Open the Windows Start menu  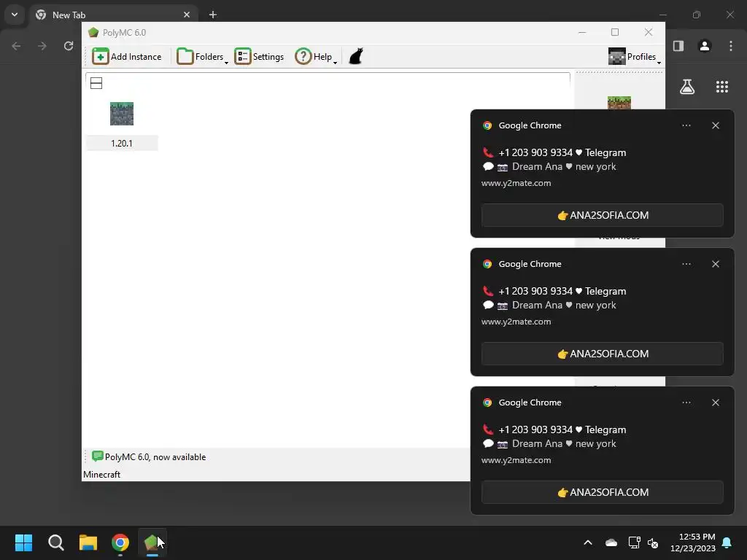[x=23, y=542]
